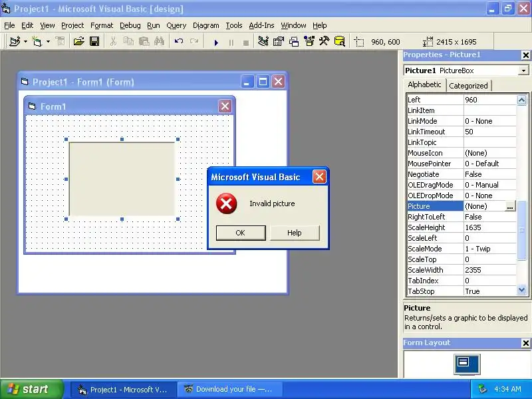Open the File menu

[x=9, y=25]
